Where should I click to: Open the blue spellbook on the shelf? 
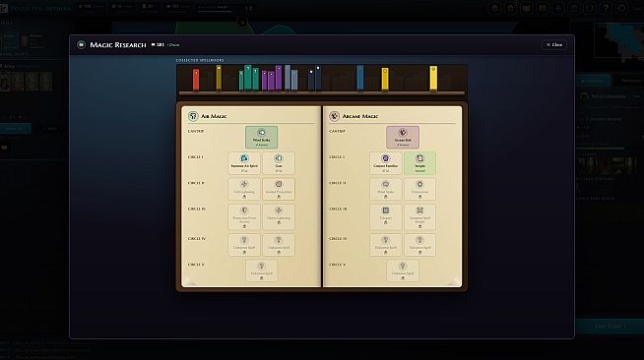360,78
